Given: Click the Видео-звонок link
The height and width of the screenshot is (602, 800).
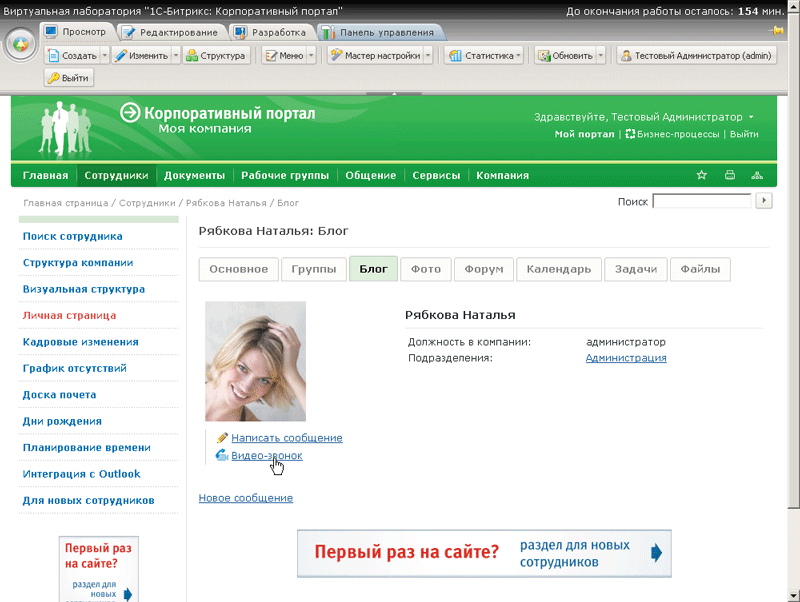Looking at the screenshot, I should (267, 455).
